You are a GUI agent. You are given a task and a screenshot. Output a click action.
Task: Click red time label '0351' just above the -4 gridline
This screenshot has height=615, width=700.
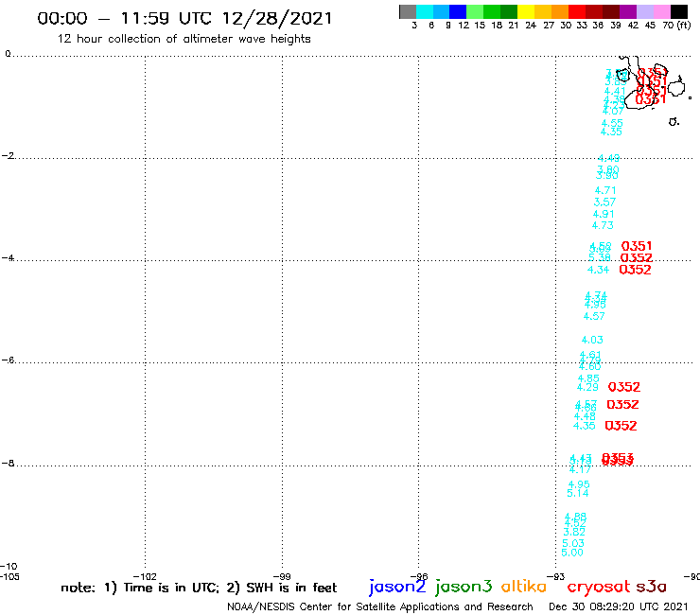637,246
